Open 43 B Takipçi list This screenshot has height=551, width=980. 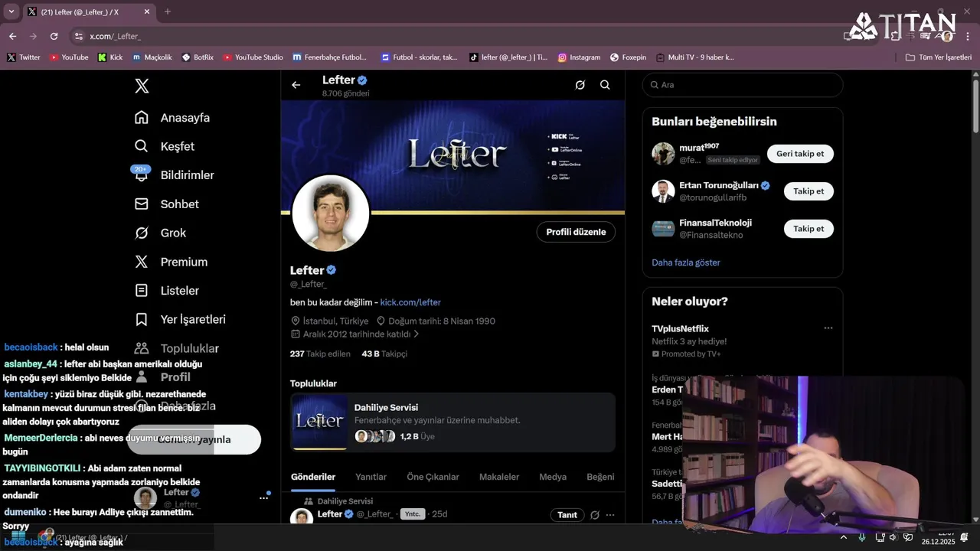384,354
